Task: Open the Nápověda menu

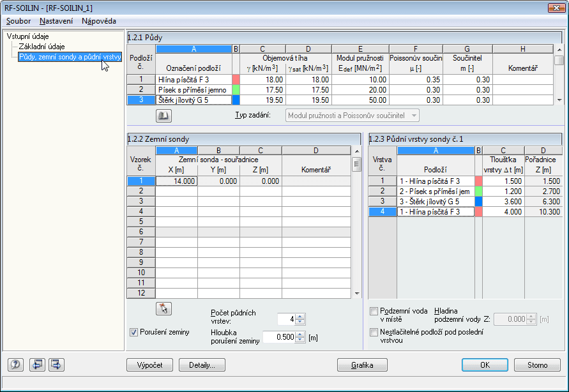Action: 99,21
